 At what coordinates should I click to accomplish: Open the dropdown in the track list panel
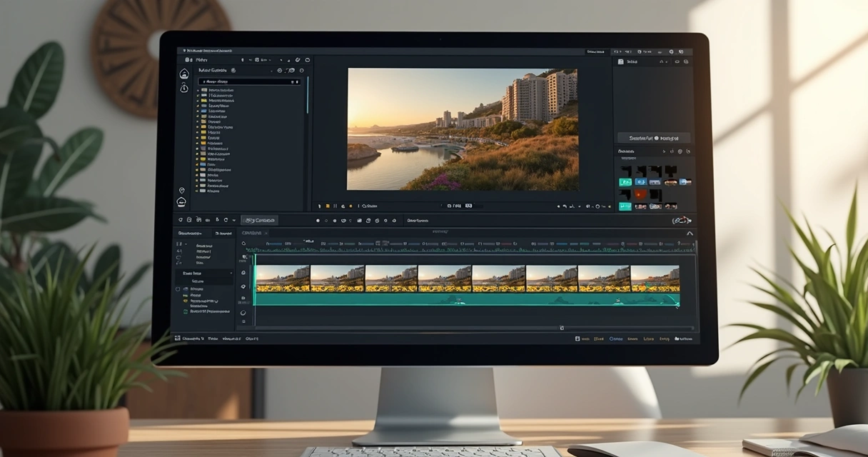coord(205,273)
